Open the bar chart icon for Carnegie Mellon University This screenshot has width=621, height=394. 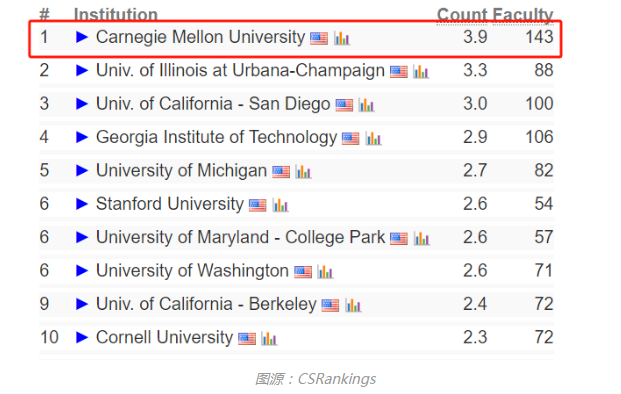coord(342,38)
